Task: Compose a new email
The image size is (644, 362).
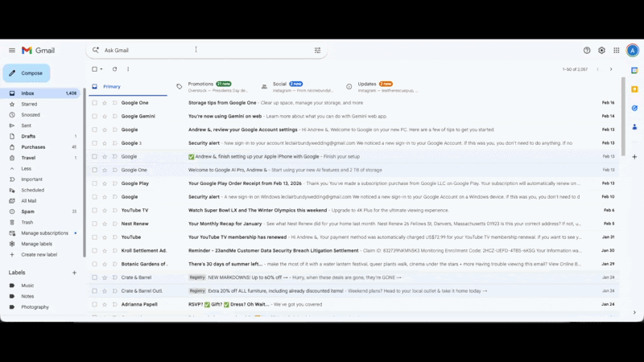Action: click(27, 73)
